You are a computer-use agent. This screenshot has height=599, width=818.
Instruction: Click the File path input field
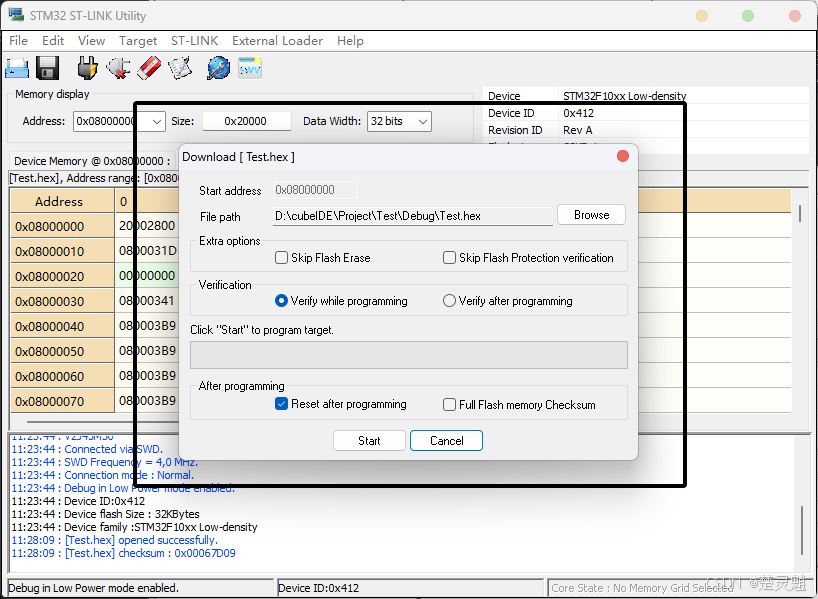tap(413, 216)
